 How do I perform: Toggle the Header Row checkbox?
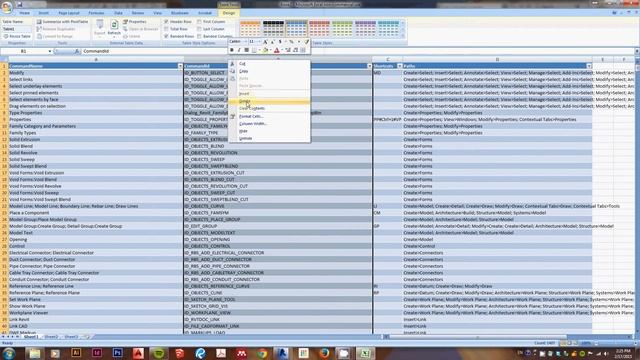tap(166, 22)
